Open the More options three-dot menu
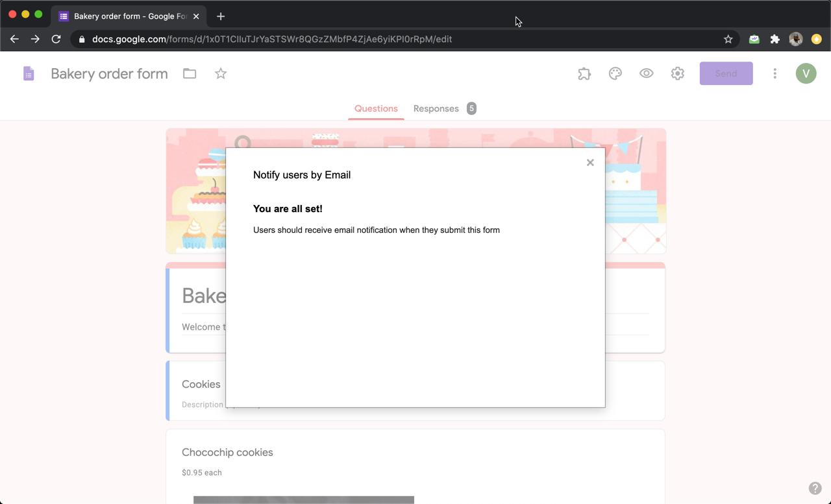The image size is (831, 504). coord(775,73)
